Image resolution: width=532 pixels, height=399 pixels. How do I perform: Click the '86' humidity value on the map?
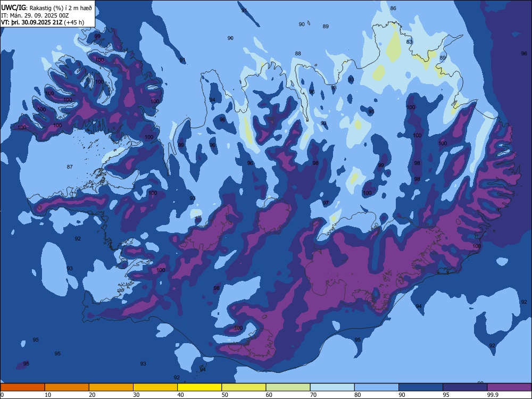[393, 9]
